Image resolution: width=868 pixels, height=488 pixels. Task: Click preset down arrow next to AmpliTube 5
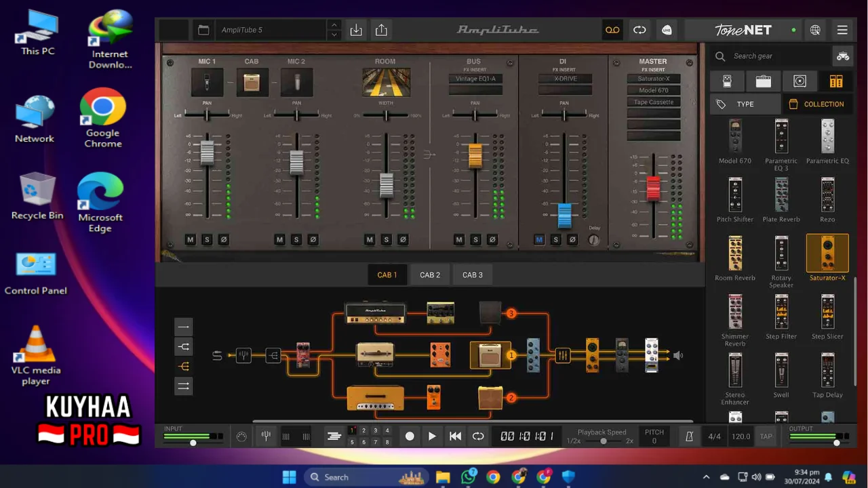pyautogui.click(x=334, y=35)
